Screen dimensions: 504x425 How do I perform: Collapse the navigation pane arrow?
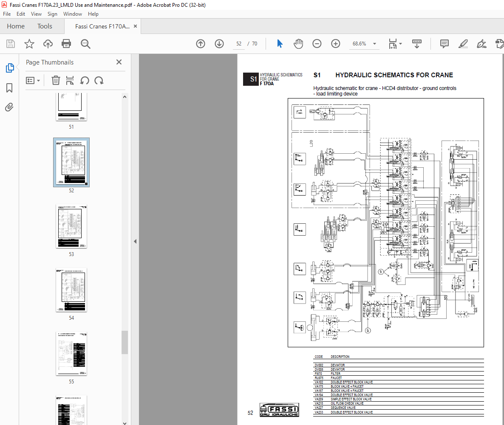(x=135, y=241)
